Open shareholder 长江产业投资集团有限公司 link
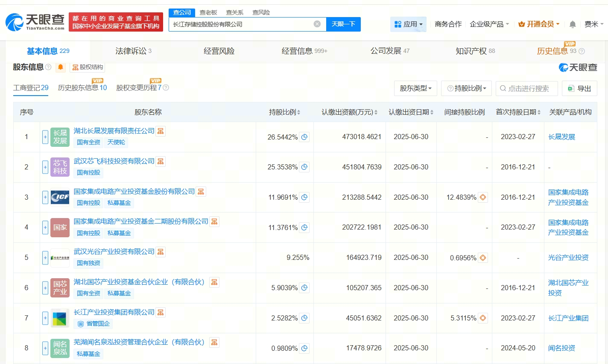Screen dimensions: 608x364 [114, 312]
